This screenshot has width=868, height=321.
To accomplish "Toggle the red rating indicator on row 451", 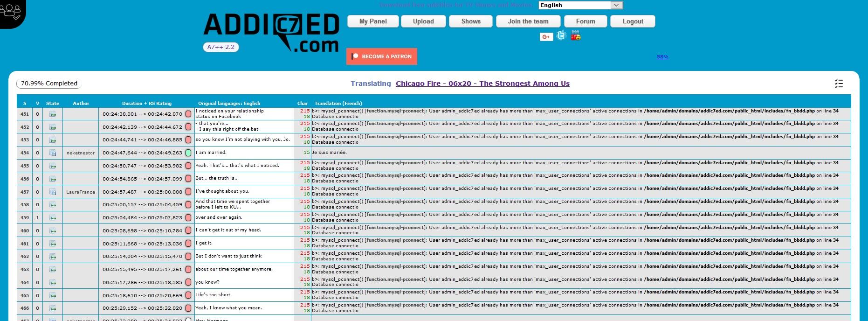I will [188, 114].
